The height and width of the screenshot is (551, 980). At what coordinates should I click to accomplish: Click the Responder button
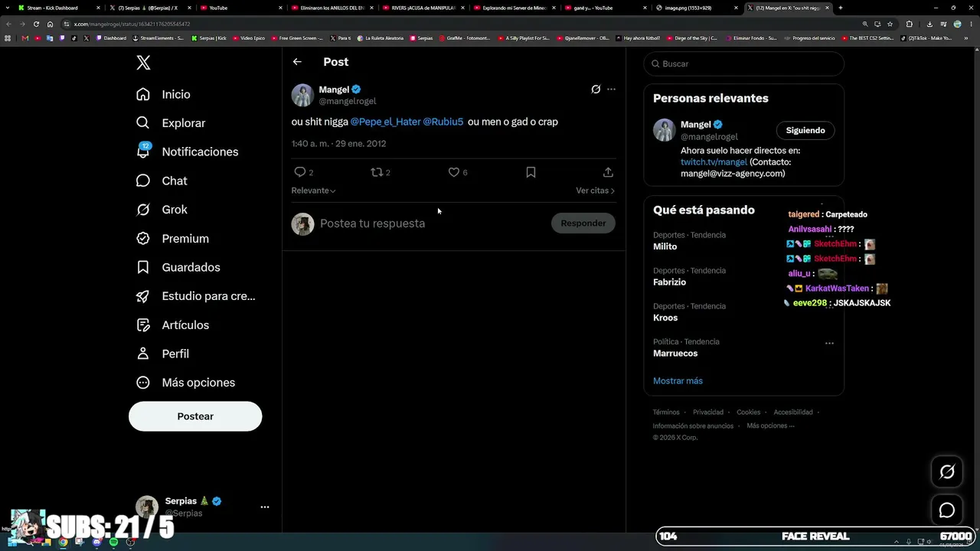(x=583, y=223)
